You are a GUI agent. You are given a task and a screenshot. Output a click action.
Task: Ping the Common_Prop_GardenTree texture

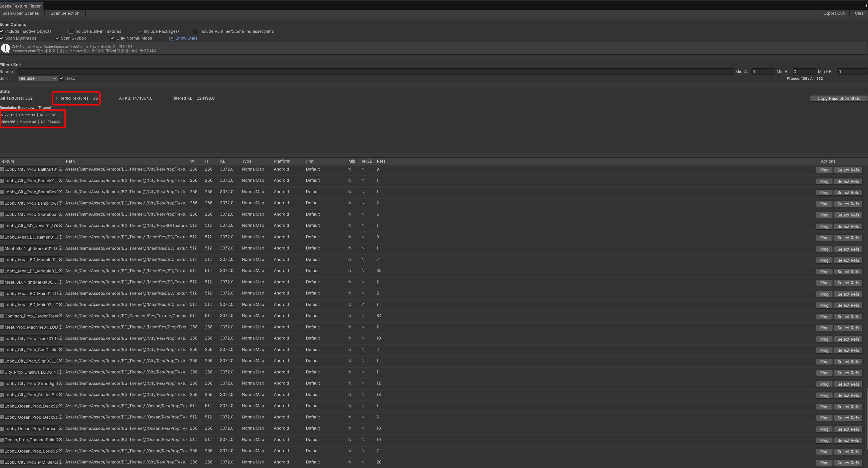click(824, 317)
